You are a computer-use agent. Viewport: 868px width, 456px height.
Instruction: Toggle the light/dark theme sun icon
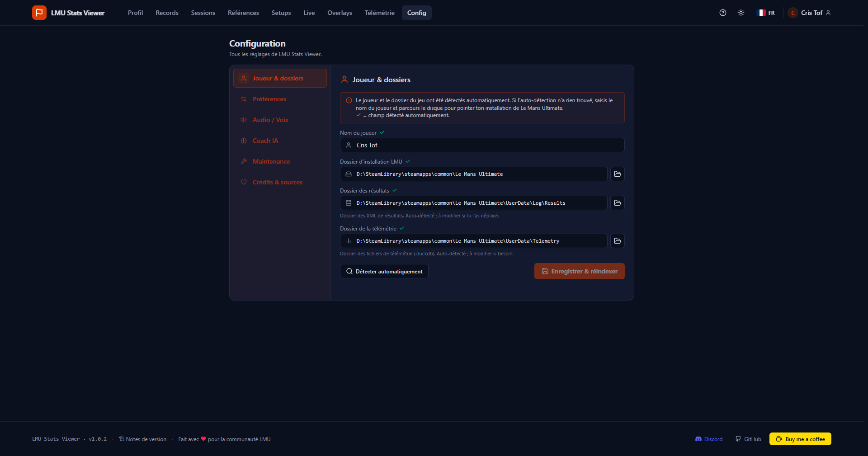coord(741,13)
